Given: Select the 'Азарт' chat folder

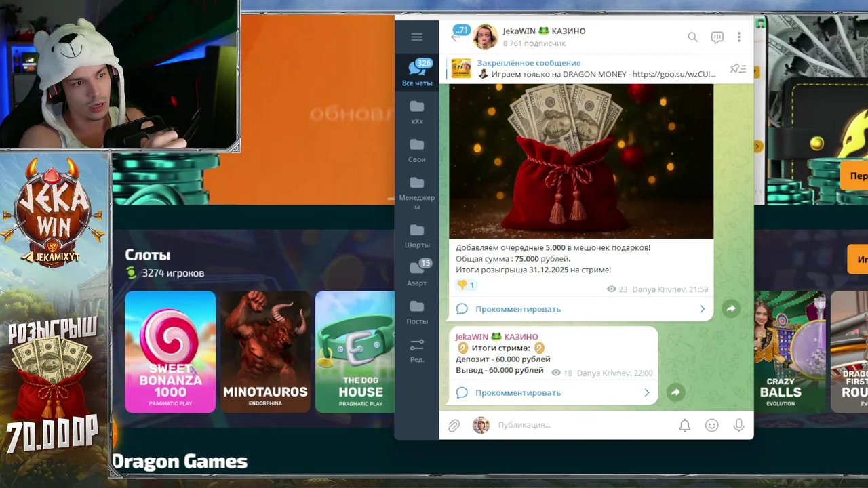Looking at the screenshot, I should coord(417,274).
